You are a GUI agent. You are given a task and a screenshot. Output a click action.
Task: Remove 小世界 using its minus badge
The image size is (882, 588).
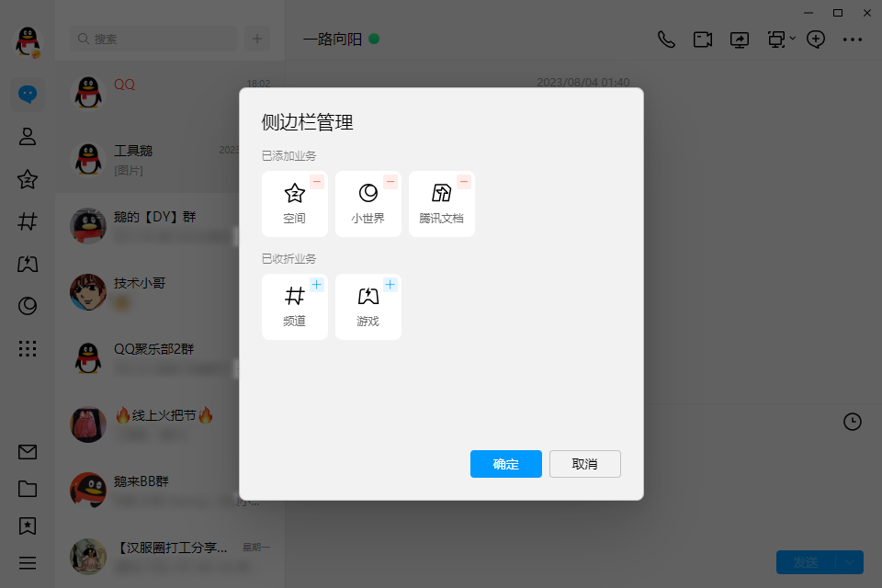pyautogui.click(x=390, y=182)
